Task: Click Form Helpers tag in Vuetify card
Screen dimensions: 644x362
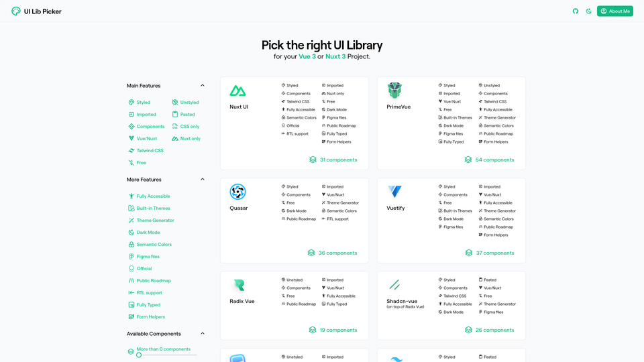Action: [493, 235]
